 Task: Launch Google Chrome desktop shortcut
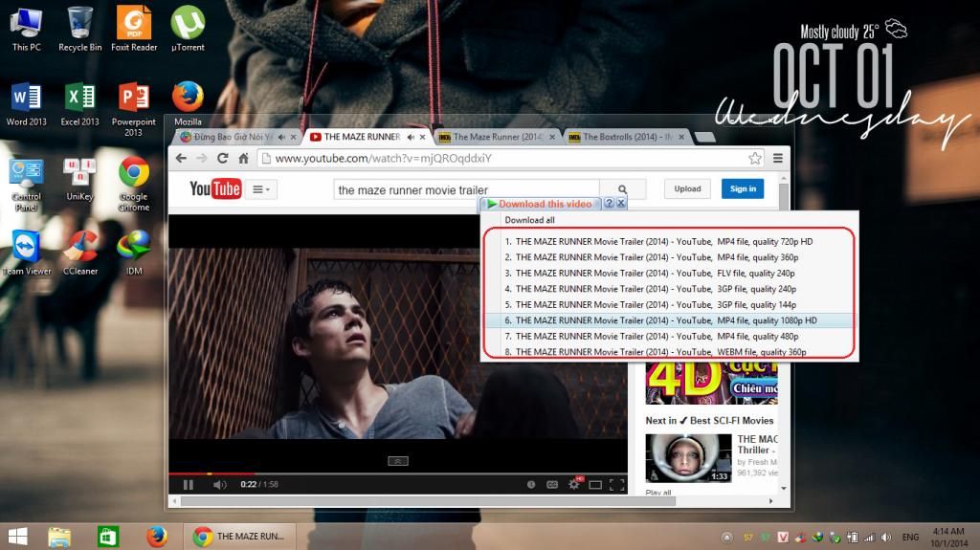(134, 185)
